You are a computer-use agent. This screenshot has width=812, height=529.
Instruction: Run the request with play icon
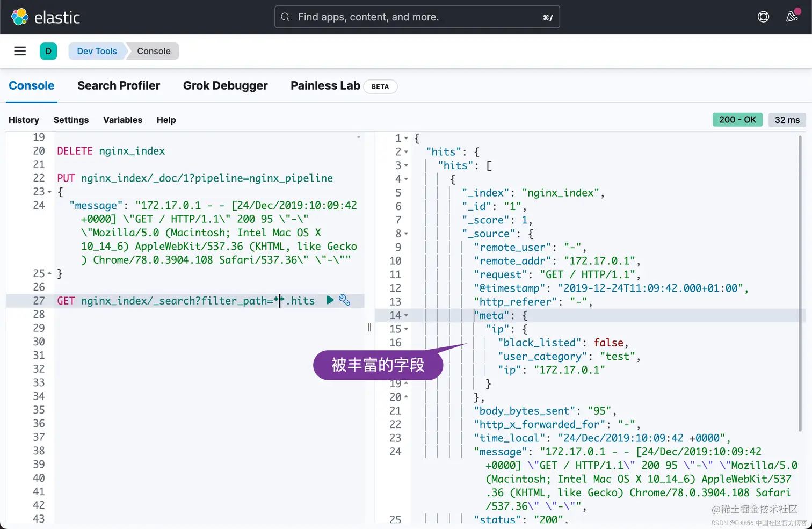[330, 300]
